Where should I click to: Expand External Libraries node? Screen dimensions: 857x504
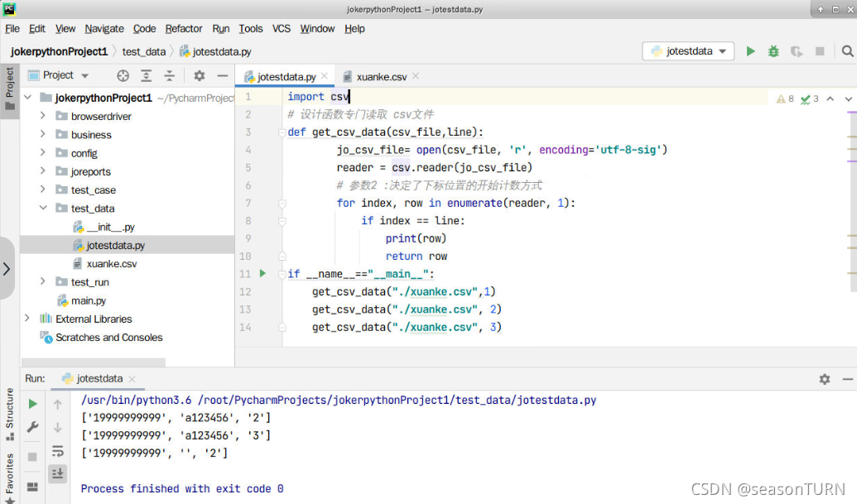[x=27, y=319]
